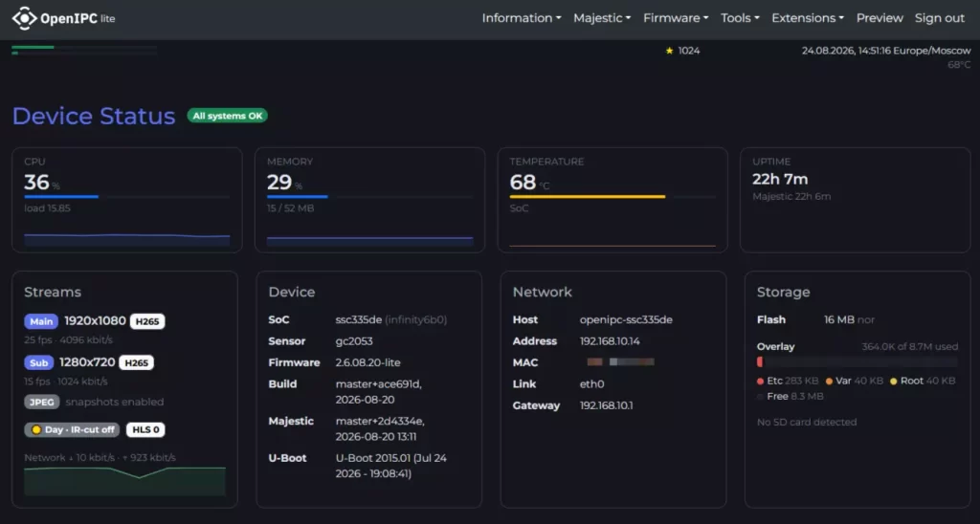
Task: Click the No SD card detected message
Action: [x=807, y=423]
